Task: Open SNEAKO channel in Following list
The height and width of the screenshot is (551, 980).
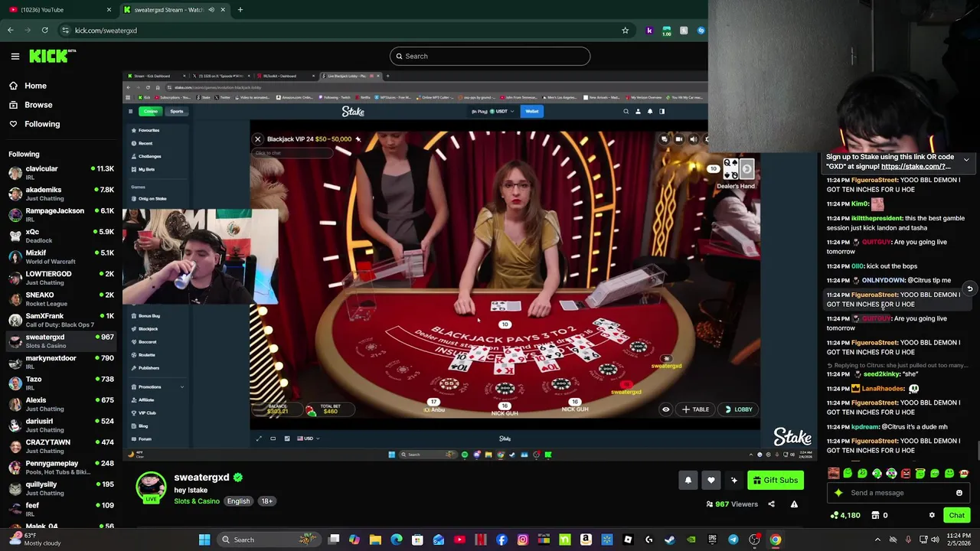Action: pos(61,299)
